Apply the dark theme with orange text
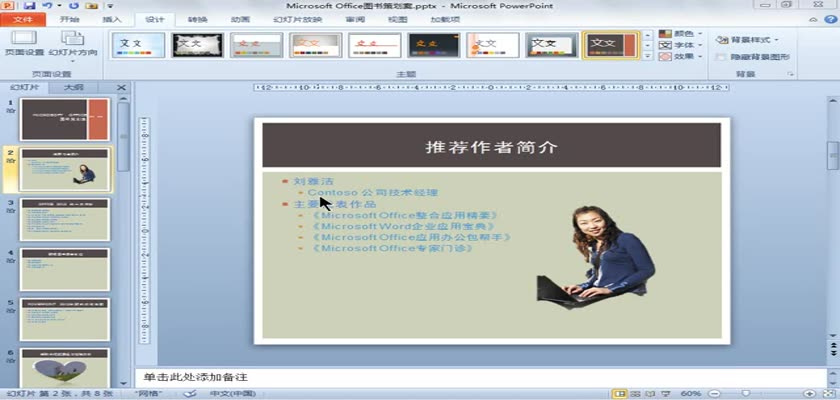840x400 pixels. click(x=434, y=46)
